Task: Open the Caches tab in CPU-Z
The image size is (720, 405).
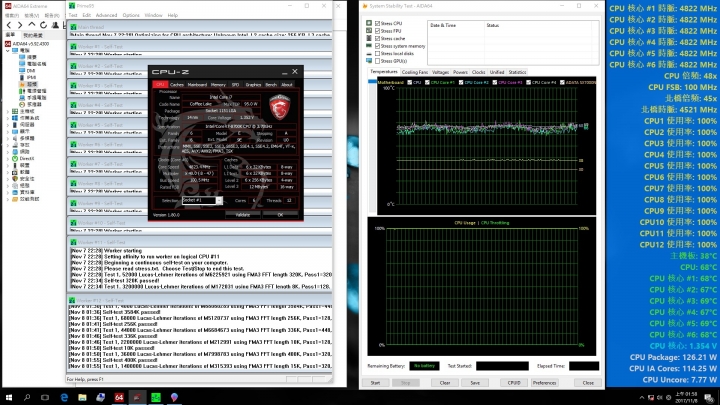Action: 177,84
